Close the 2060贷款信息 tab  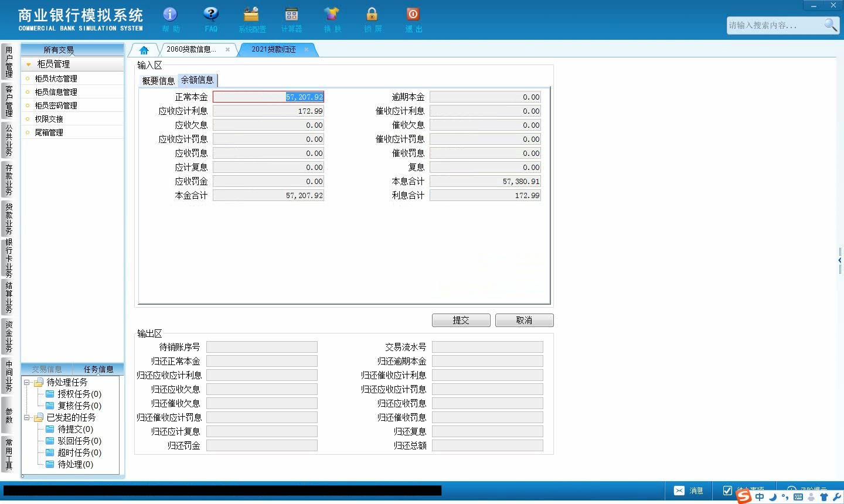(x=227, y=50)
